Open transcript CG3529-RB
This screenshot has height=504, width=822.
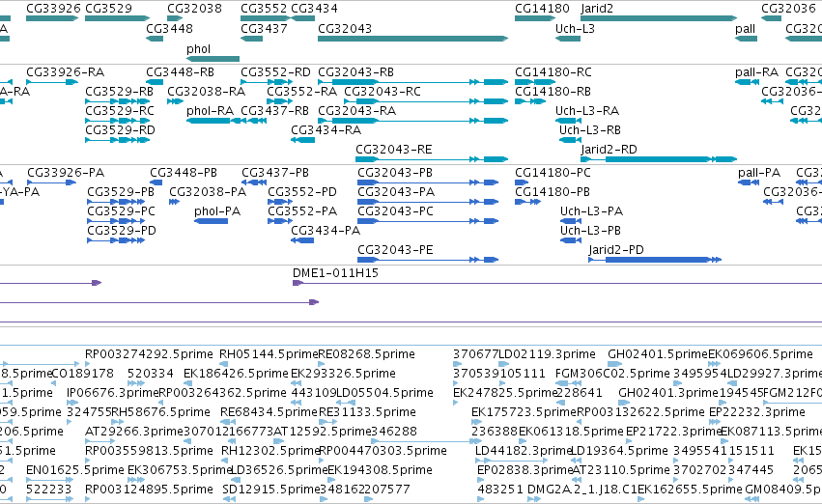120,92
